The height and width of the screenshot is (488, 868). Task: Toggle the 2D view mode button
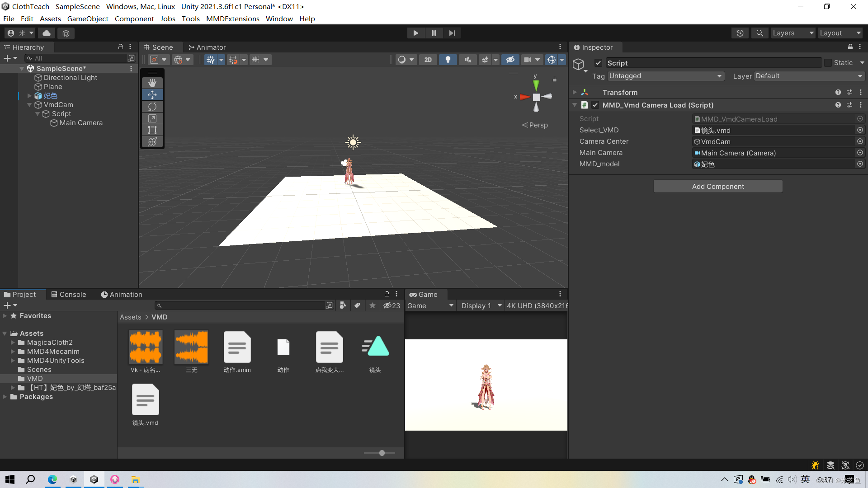pyautogui.click(x=428, y=60)
